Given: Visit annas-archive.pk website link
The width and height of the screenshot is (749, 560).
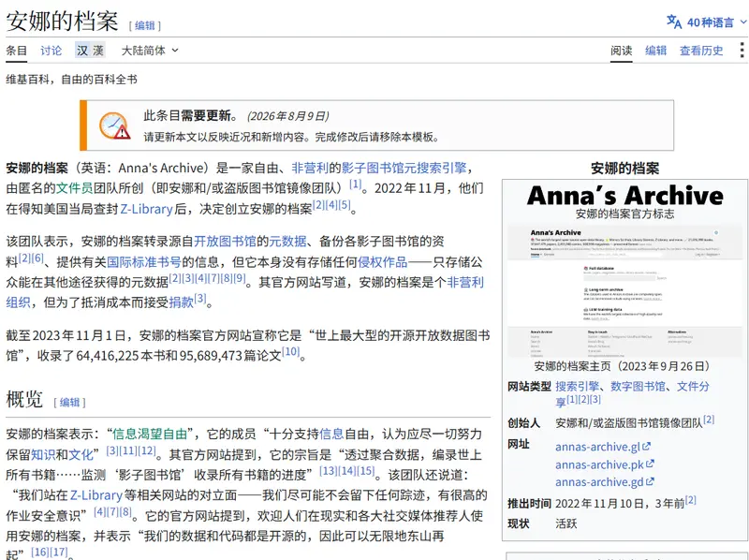Looking at the screenshot, I should (599, 464).
